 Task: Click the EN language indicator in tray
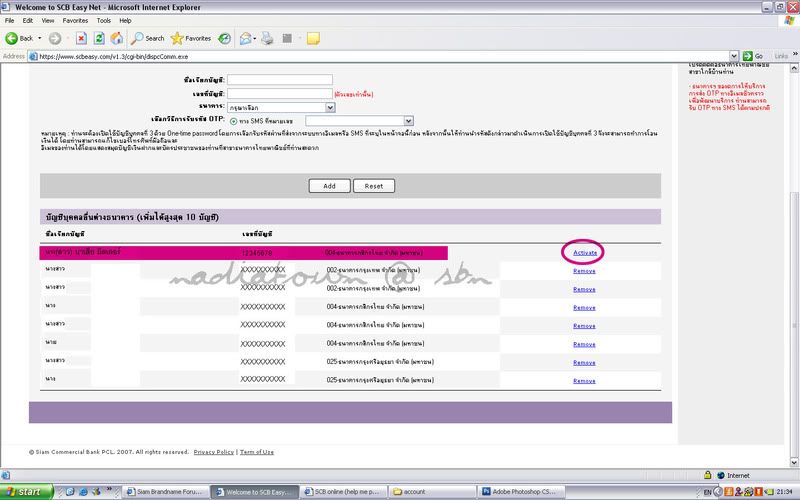(x=707, y=492)
